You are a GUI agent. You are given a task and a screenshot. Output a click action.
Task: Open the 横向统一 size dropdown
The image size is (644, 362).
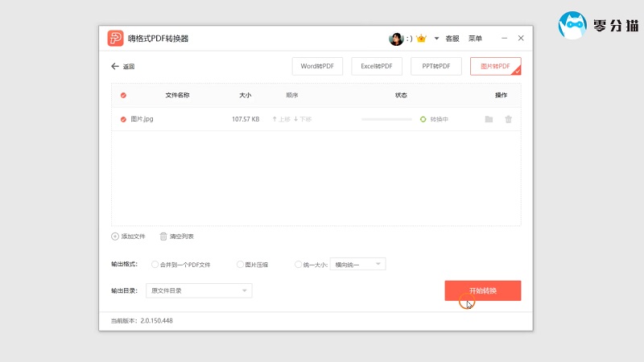pyautogui.click(x=357, y=265)
